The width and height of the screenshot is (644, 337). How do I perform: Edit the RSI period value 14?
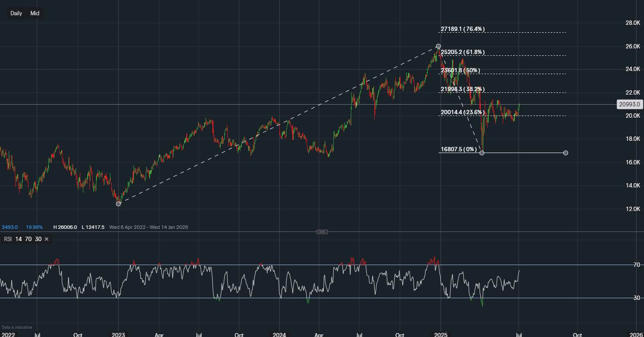click(x=18, y=239)
